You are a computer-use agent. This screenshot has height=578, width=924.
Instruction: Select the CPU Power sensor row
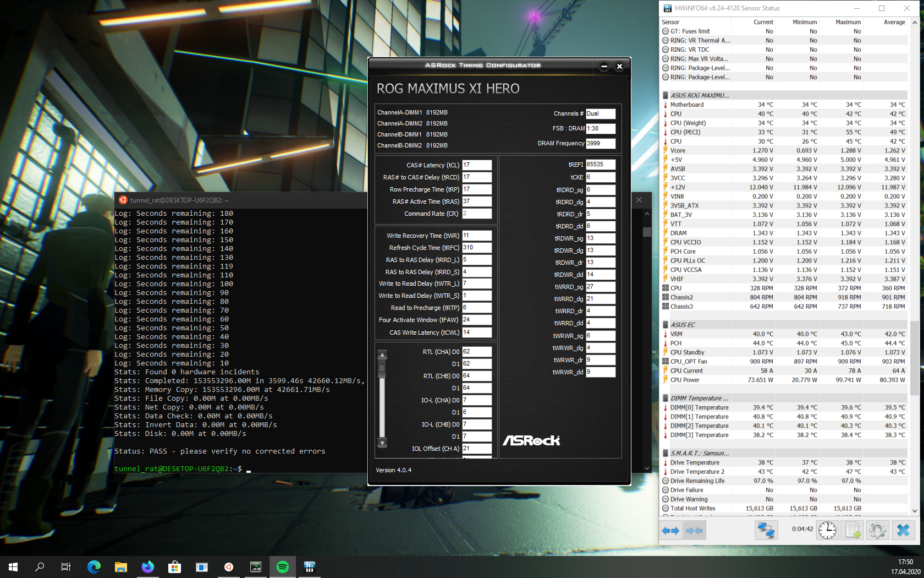784,380
